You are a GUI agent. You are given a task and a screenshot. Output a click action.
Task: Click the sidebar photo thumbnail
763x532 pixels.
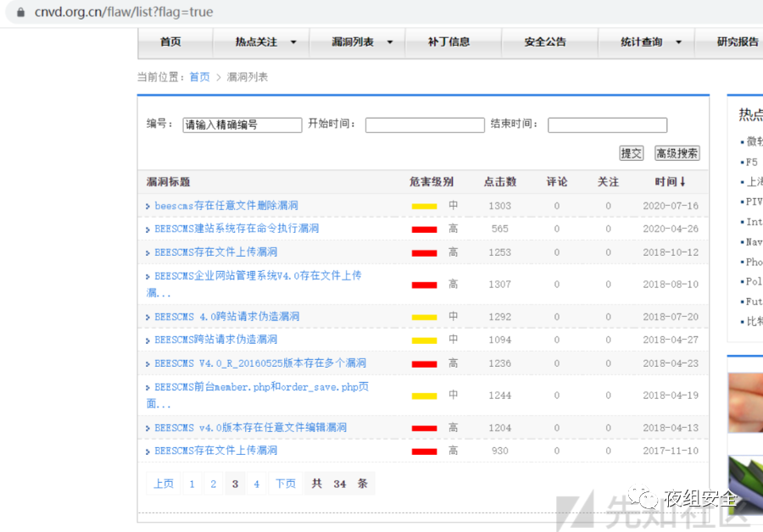pos(745,402)
